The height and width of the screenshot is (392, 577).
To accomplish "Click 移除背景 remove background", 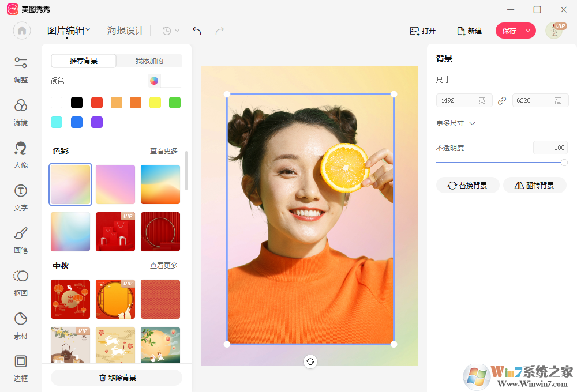I will click(x=117, y=378).
